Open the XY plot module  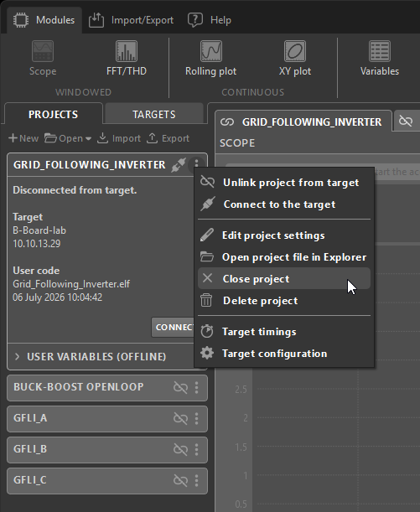click(295, 58)
